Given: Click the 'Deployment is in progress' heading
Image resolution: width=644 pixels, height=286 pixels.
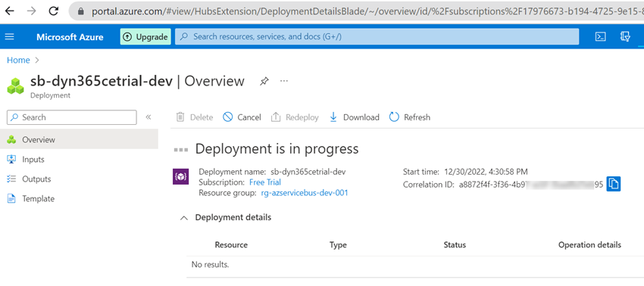Looking at the screenshot, I should pos(277,149).
